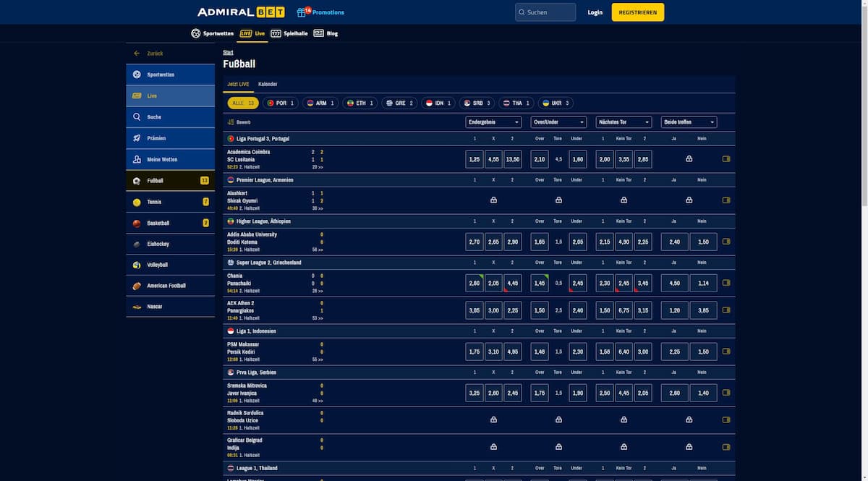The width and height of the screenshot is (868, 481).
Task: Open Suche in the sidebar
Action: (170, 117)
